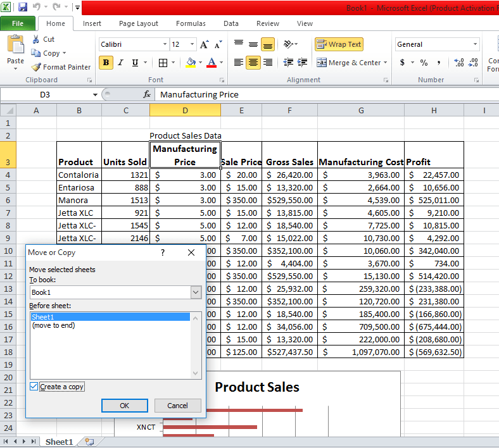Click Decrease Indent icon

point(288,63)
